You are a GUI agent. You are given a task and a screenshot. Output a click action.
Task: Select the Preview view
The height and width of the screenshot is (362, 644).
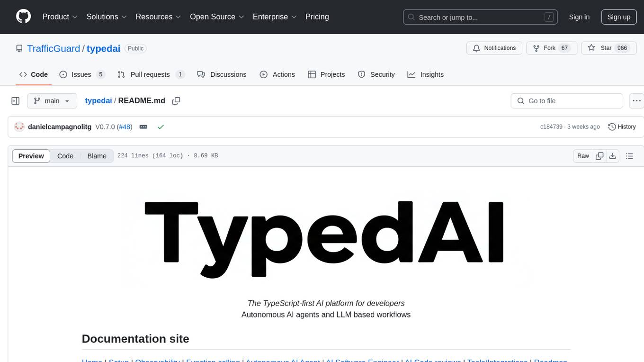coord(31,156)
